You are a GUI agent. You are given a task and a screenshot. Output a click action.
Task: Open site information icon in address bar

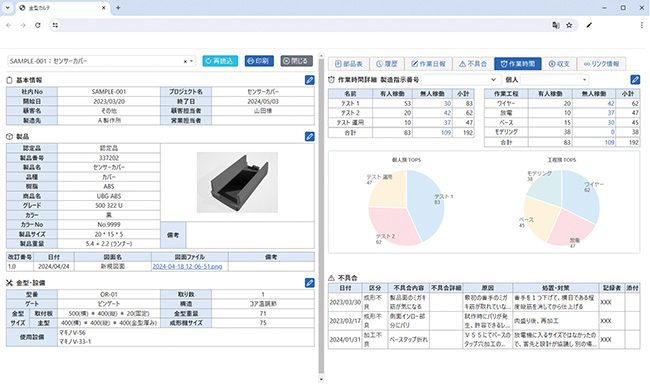pos(55,25)
